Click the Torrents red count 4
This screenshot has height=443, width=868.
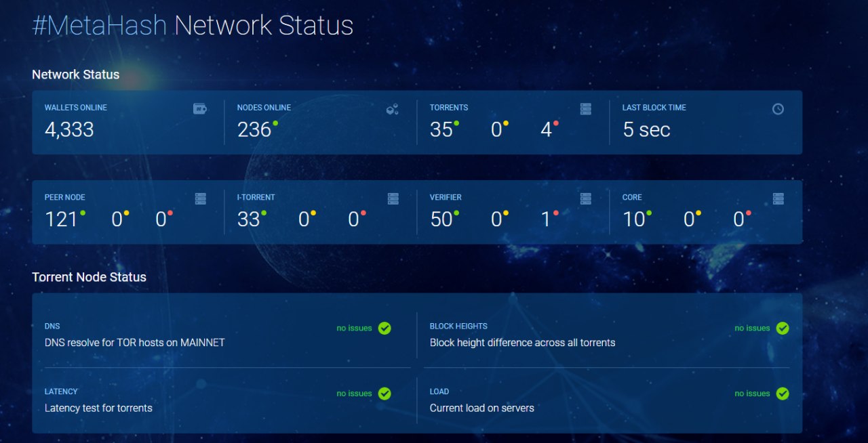(546, 130)
